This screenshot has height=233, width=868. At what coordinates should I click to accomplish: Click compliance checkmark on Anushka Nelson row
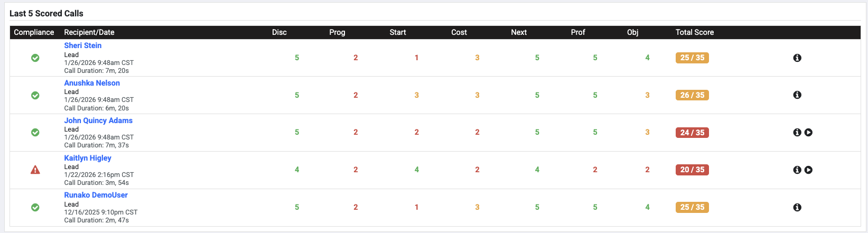click(x=35, y=96)
